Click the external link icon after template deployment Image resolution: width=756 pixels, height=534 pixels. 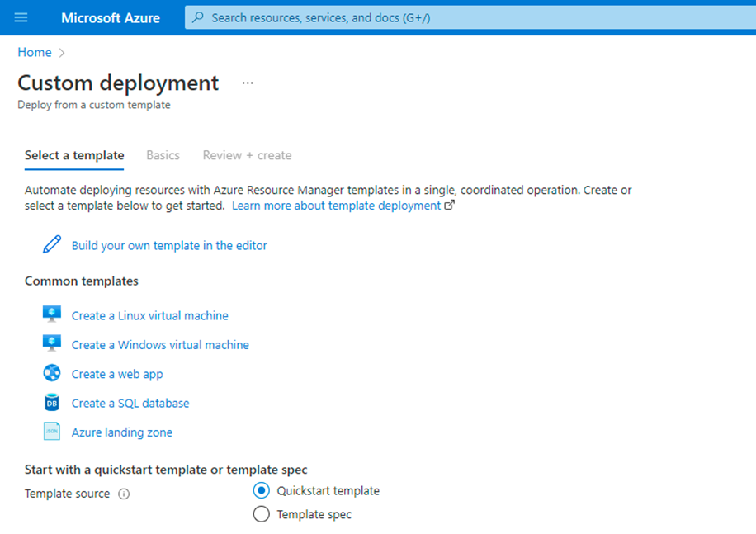(449, 205)
